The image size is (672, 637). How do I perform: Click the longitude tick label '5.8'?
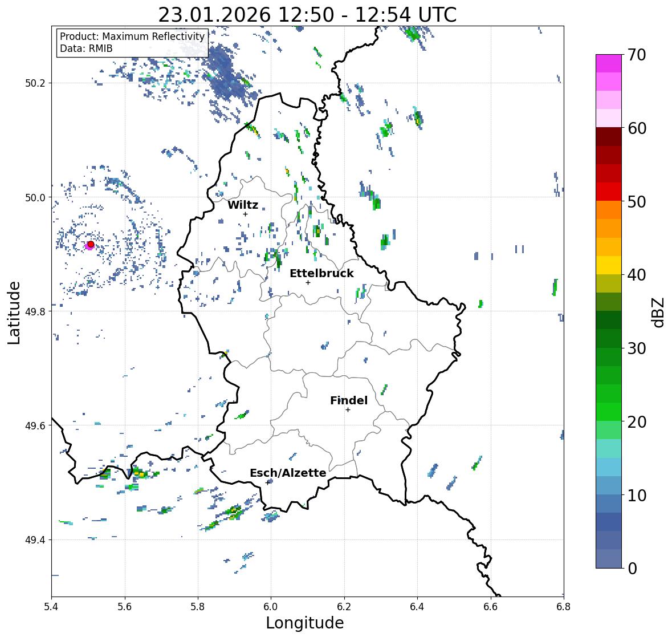tap(198, 607)
